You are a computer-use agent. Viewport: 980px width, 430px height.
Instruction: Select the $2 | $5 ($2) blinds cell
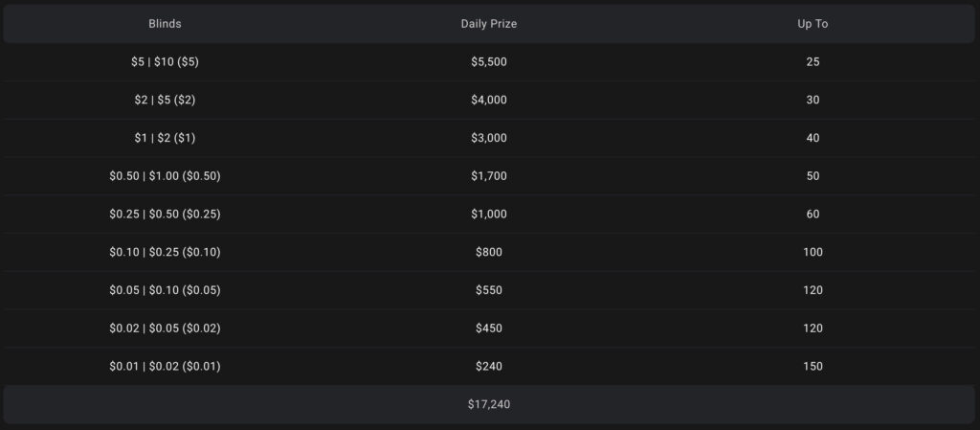[165, 100]
